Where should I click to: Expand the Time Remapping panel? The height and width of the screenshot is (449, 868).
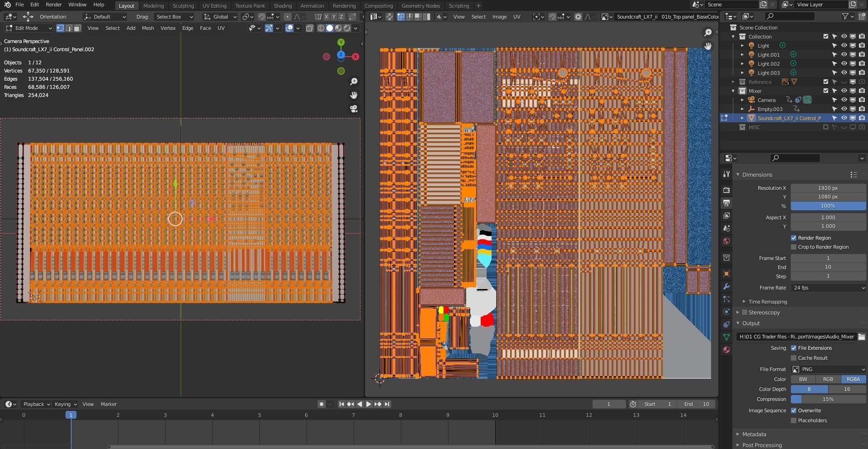pyautogui.click(x=744, y=302)
